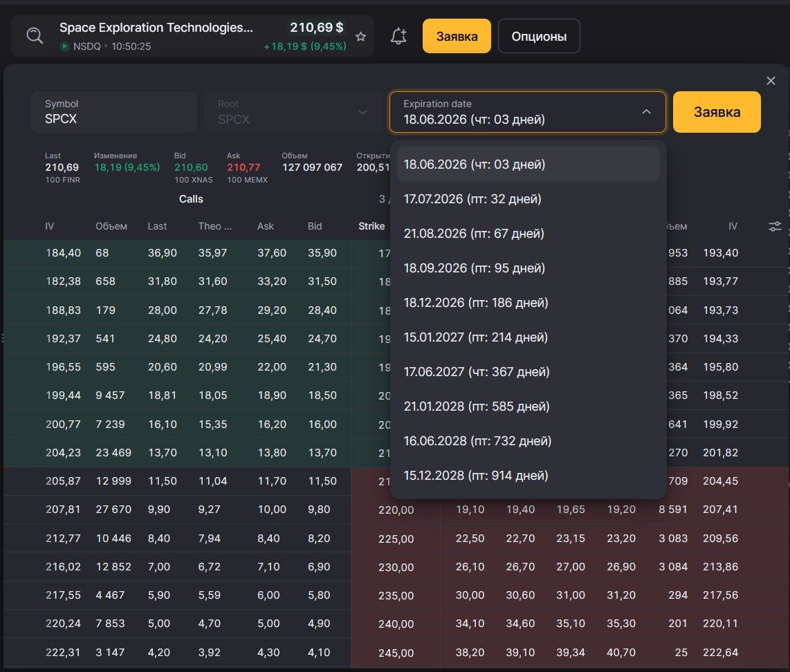Click strike 235,00 row

(396, 596)
